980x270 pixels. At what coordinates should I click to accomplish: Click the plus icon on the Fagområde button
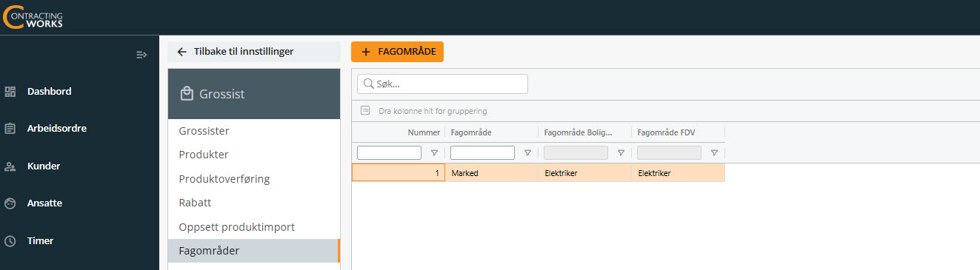tap(366, 52)
